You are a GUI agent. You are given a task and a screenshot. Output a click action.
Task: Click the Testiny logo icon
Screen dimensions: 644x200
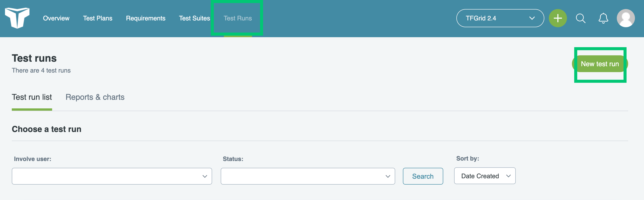(x=17, y=18)
